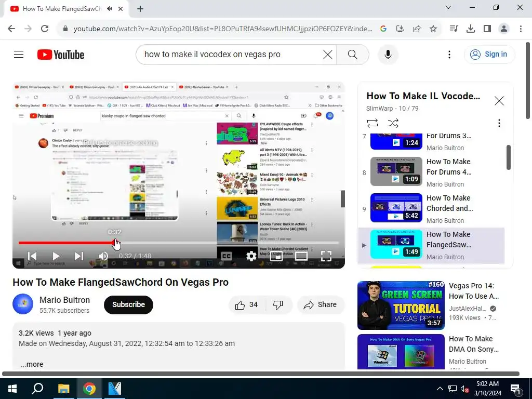Open Windows Start menu
The width and height of the screenshot is (532, 399).
12,389
